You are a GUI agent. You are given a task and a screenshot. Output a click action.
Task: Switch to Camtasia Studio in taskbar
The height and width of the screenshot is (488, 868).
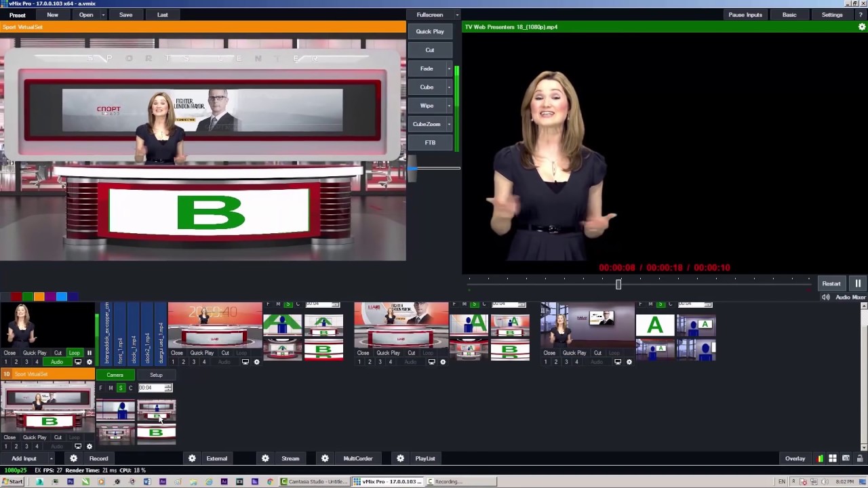click(x=315, y=482)
